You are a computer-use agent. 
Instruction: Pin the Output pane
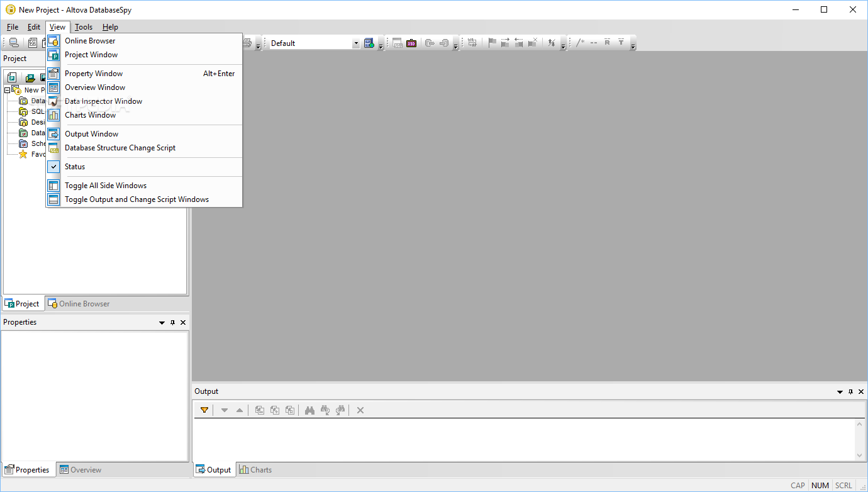(851, 392)
